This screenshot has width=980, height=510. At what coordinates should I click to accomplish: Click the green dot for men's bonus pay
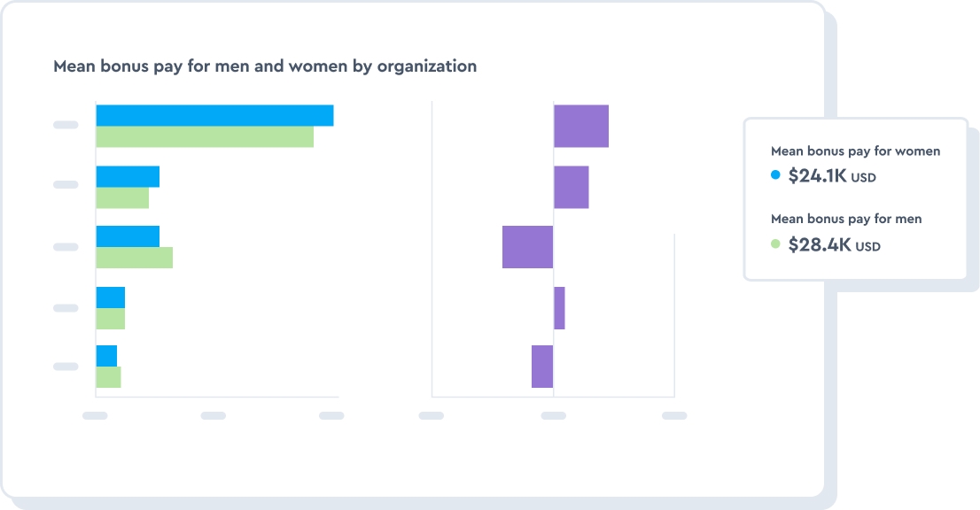coord(776,243)
